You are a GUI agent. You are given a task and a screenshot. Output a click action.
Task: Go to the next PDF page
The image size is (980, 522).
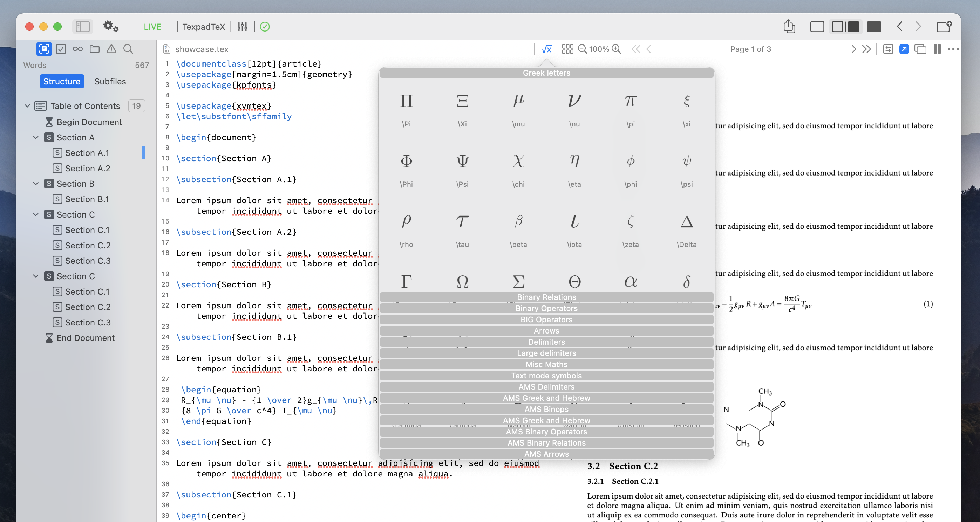pos(853,49)
